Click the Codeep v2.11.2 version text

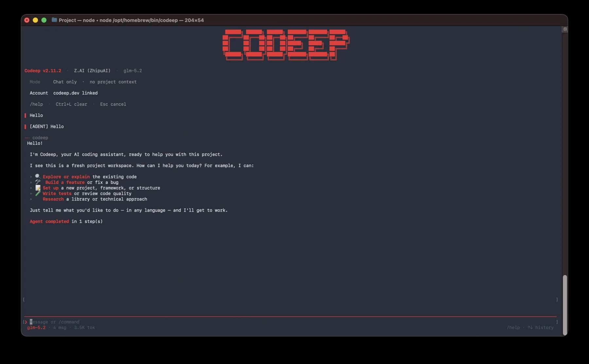[43, 71]
